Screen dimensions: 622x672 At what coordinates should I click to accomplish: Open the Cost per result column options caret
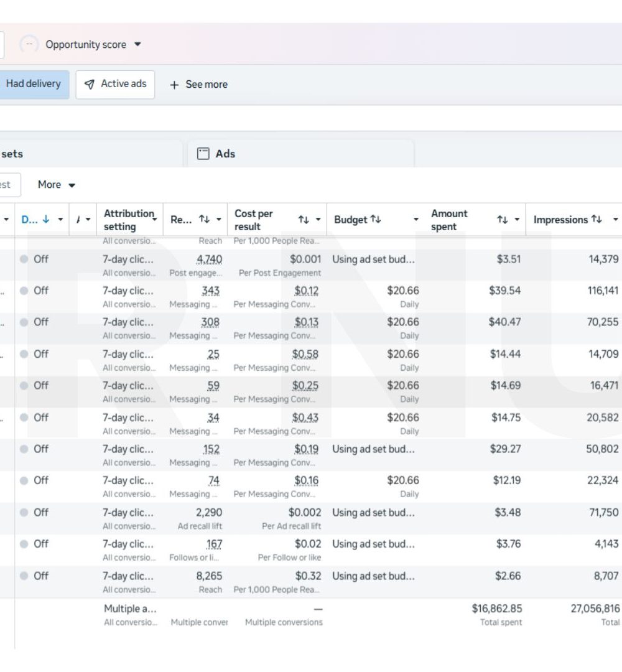(318, 220)
